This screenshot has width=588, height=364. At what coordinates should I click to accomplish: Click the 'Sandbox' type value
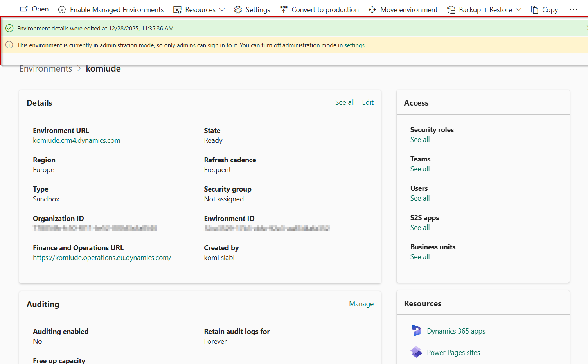click(x=46, y=199)
